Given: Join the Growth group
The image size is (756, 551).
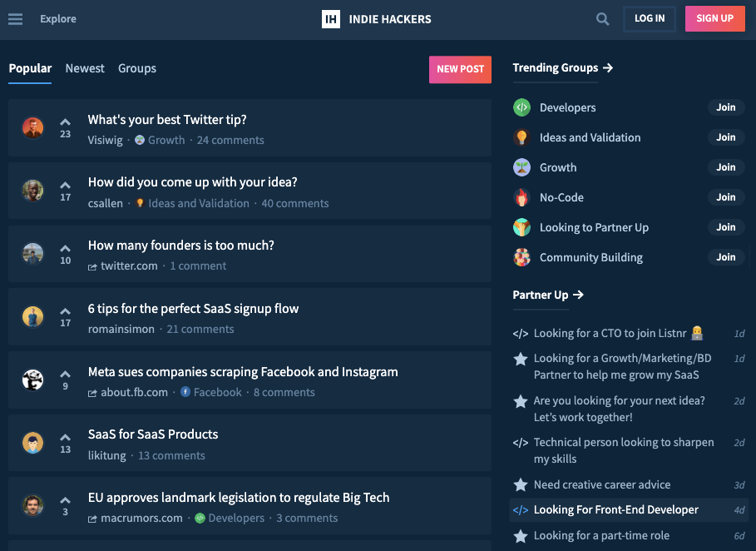Looking at the screenshot, I should pyautogui.click(x=725, y=167).
